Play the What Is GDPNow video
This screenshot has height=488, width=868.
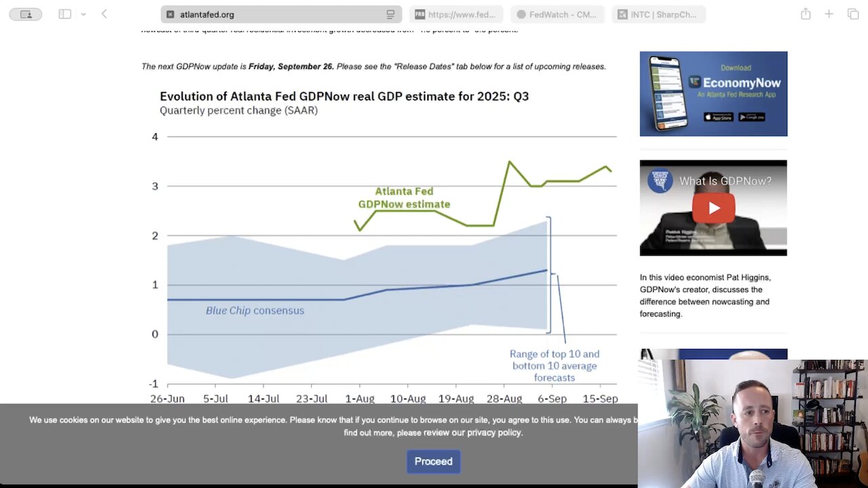[x=713, y=208]
